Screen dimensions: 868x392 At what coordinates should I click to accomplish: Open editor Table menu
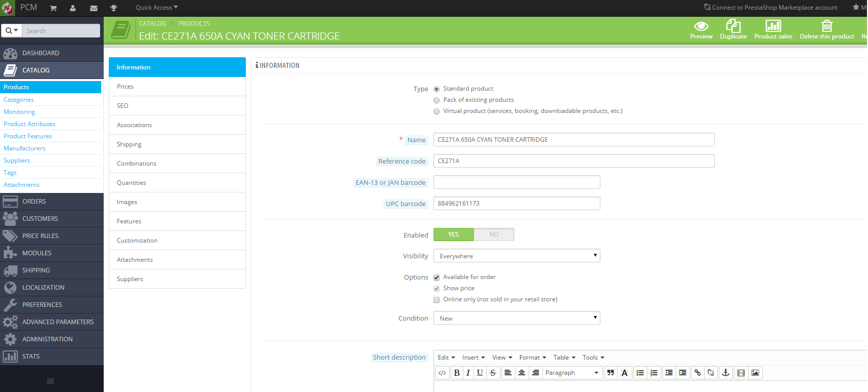point(565,358)
